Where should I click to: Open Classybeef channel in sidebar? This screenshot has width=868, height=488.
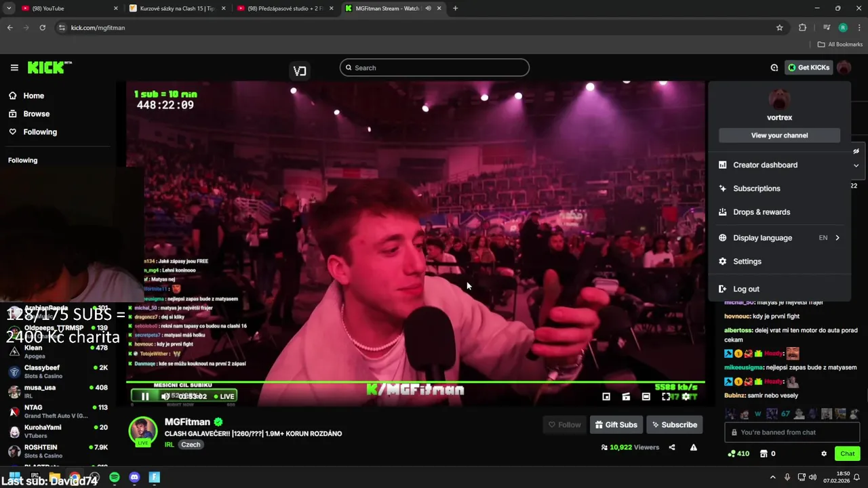pos(58,371)
